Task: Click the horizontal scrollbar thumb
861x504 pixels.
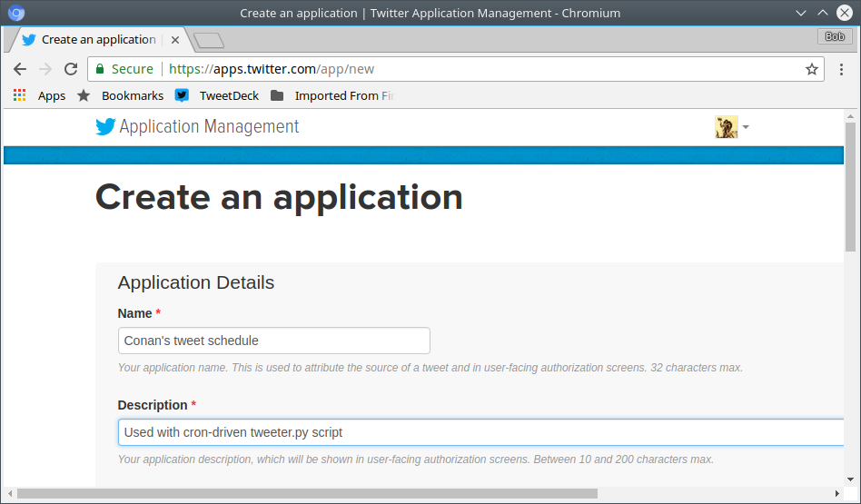Action: coord(307,494)
